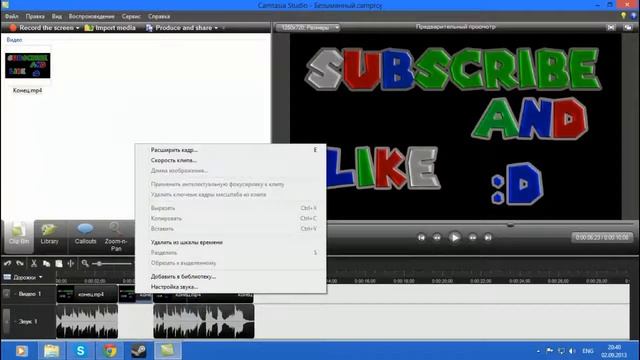Click Camtasia icon in taskbar
Viewport: 640px width, 360px height.
tap(168, 351)
